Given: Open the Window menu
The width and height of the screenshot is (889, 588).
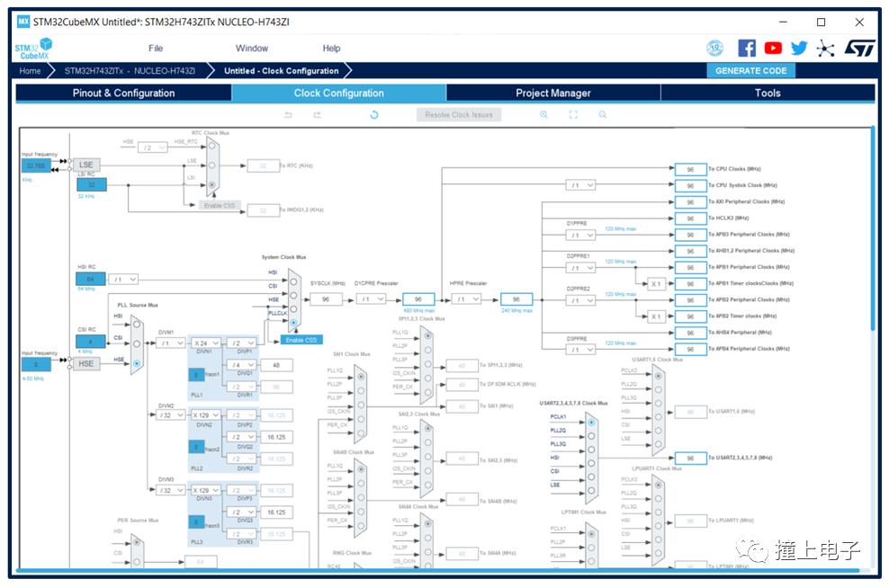Looking at the screenshot, I should [252, 49].
